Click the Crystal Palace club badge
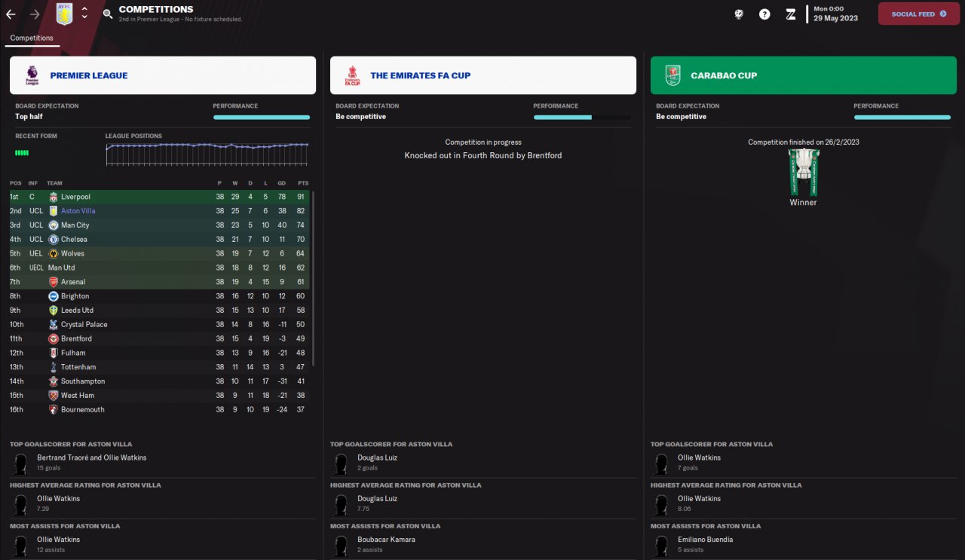965x560 pixels. (x=54, y=325)
